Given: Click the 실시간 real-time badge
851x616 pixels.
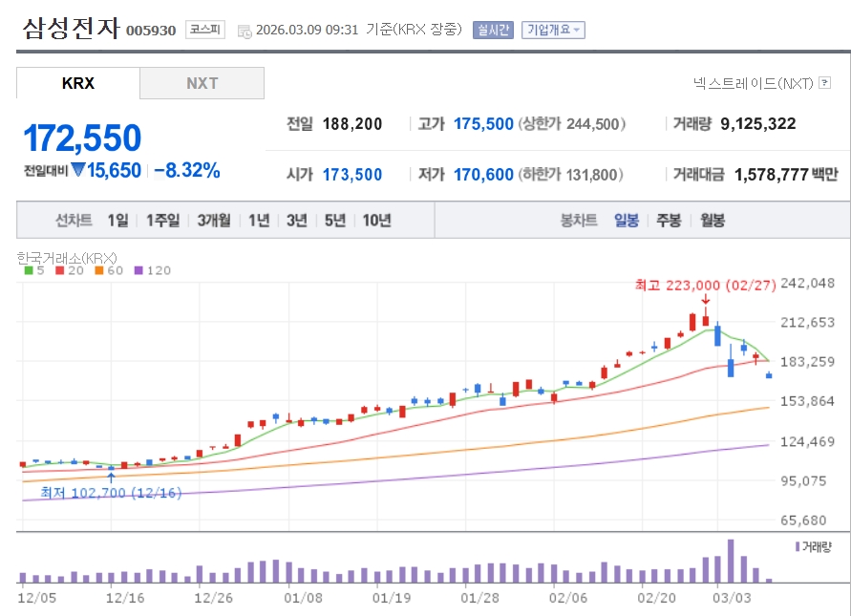Looking at the screenshot, I should [493, 30].
